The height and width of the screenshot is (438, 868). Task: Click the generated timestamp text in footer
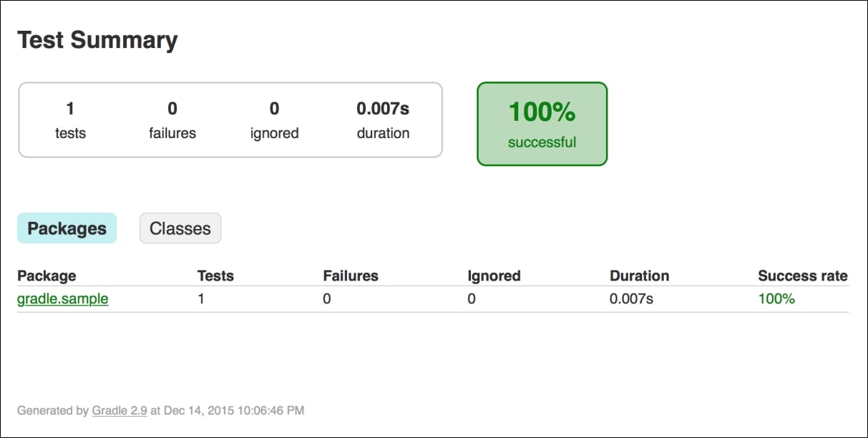161,411
